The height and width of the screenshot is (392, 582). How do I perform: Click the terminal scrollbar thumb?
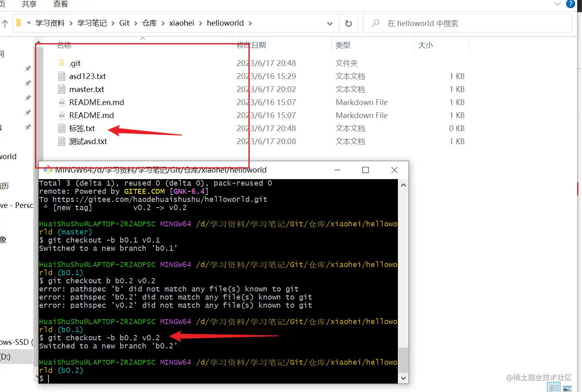click(403, 360)
